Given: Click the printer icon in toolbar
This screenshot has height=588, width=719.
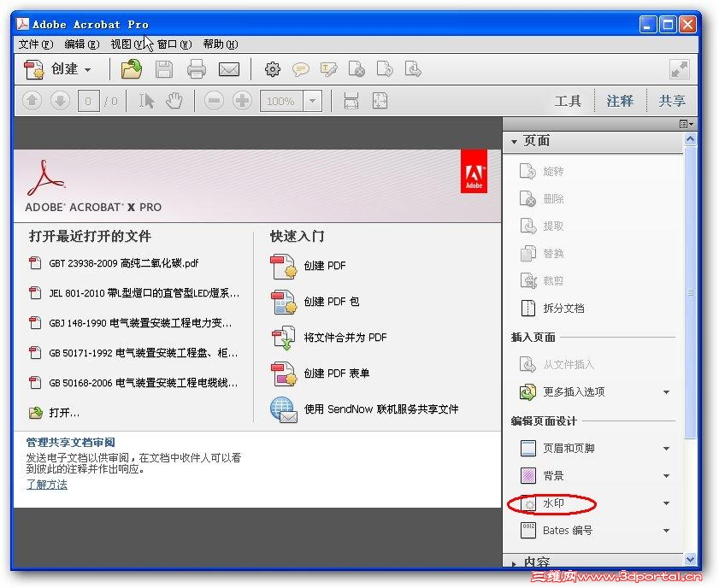Looking at the screenshot, I should pyautogui.click(x=197, y=70).
